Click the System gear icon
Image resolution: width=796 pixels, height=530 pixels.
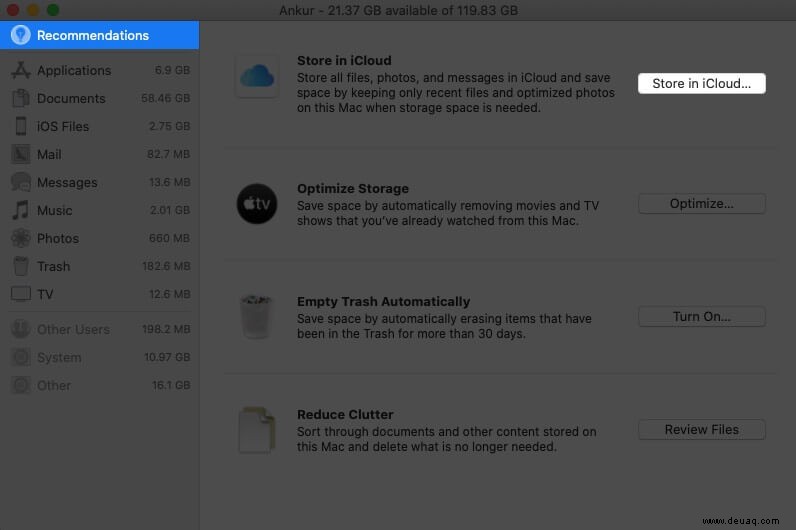click(x=21, y=357)
